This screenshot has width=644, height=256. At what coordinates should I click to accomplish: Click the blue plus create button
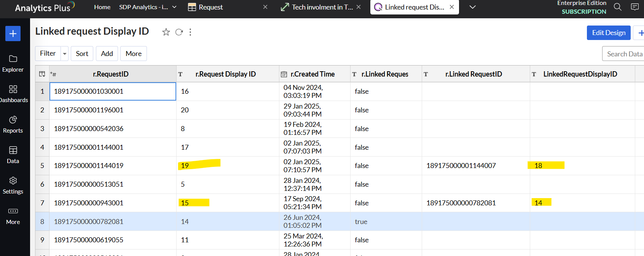click(13, 34)
